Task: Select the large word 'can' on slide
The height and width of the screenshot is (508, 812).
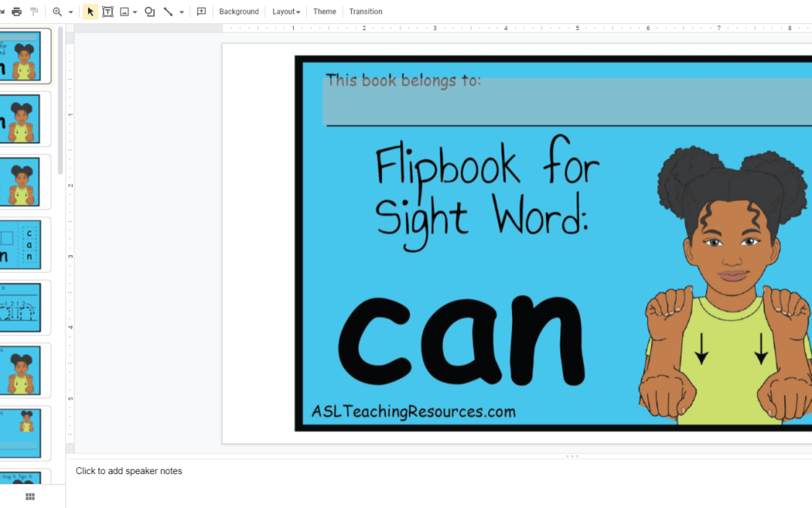Action: 461,341
